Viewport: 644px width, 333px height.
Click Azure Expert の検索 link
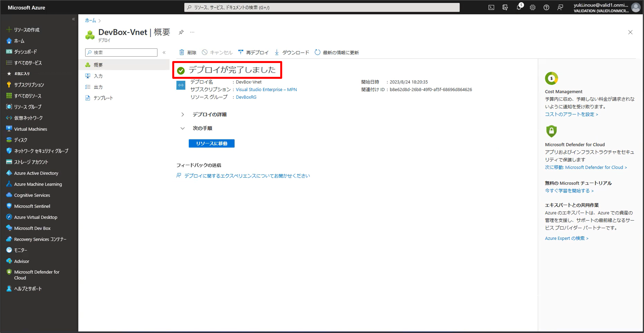[x=567, y=238]
